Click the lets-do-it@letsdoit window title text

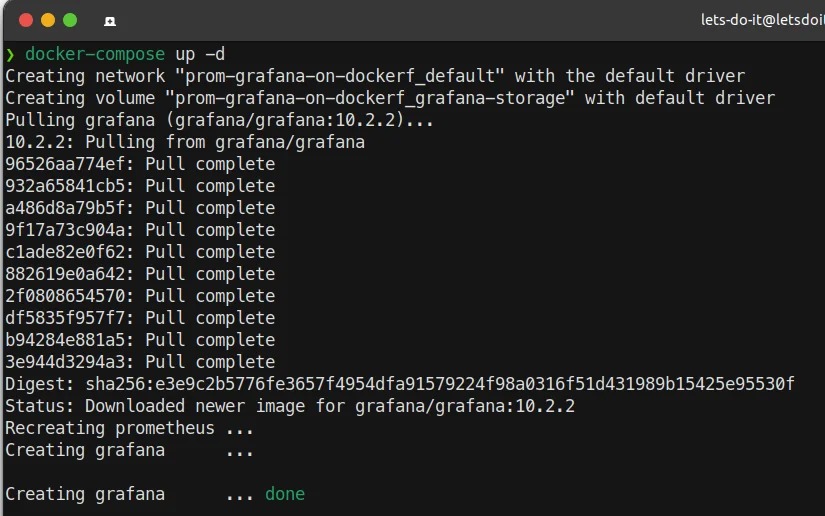(762, 20)
